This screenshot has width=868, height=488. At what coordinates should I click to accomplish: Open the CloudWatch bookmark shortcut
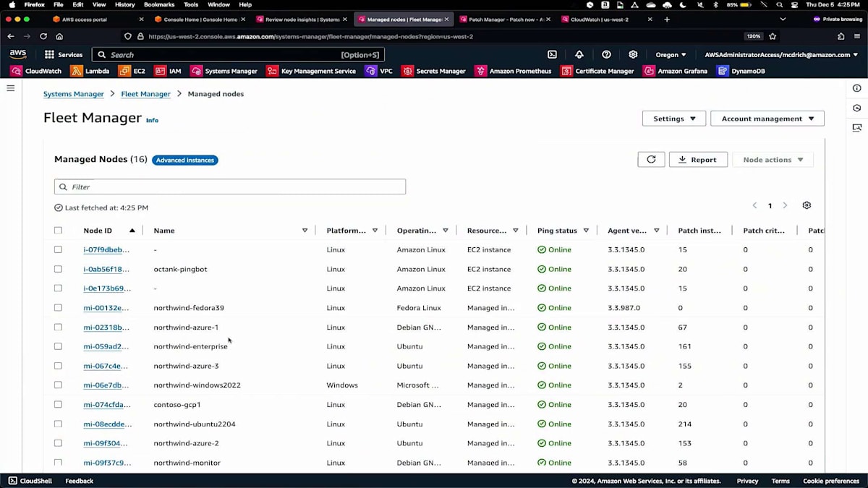click(x=36, y=71)
